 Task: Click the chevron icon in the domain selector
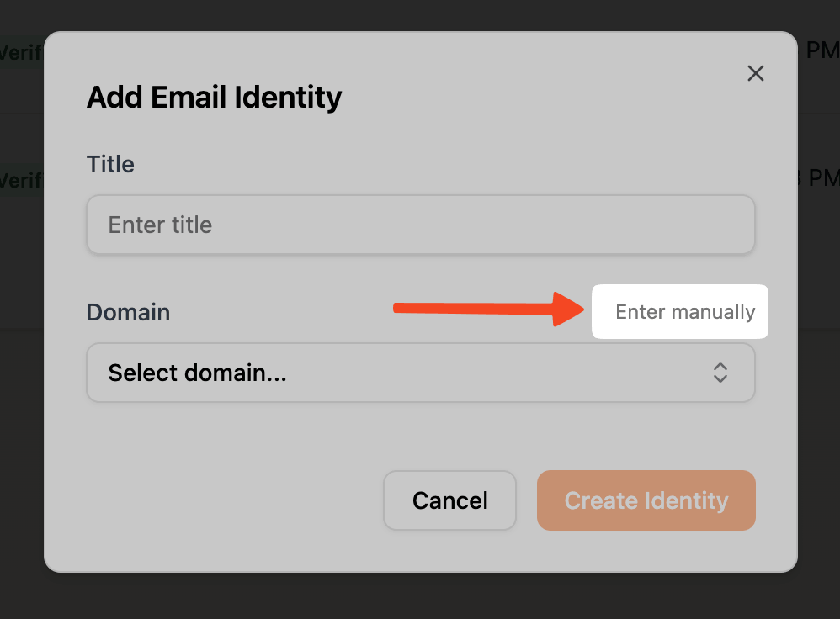(720, 373)
